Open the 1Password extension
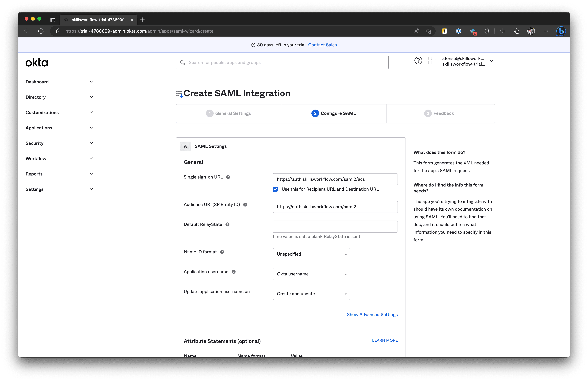This screenshot has height=381, width=588. point(459,31)
